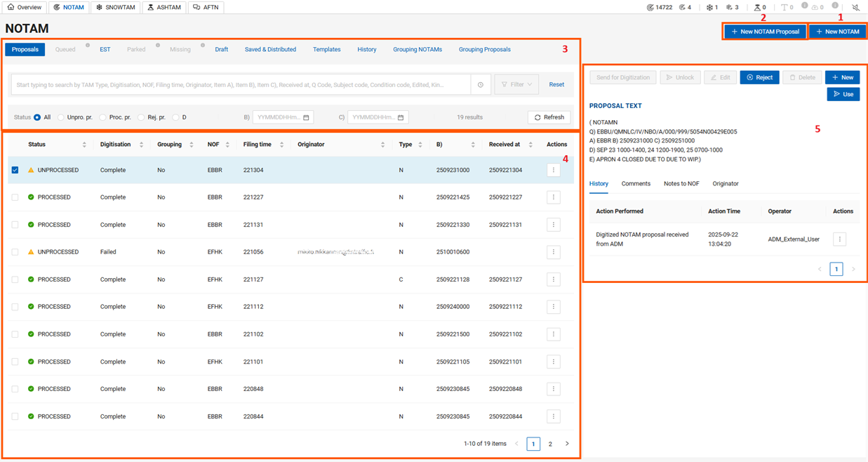868x462 pixels.
Task: Uncheck the selected 221304 UNPROCESSED row checkbox
Action: tap(15, 170)
